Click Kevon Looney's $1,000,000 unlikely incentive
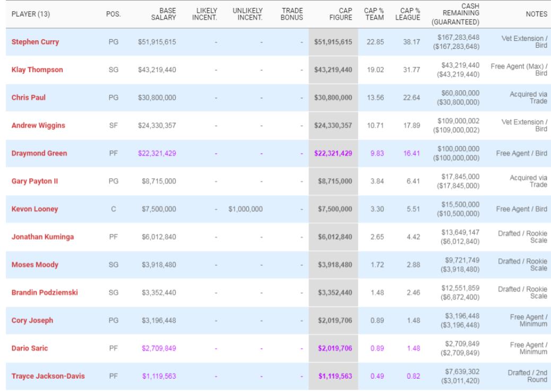 coord(245,209)
